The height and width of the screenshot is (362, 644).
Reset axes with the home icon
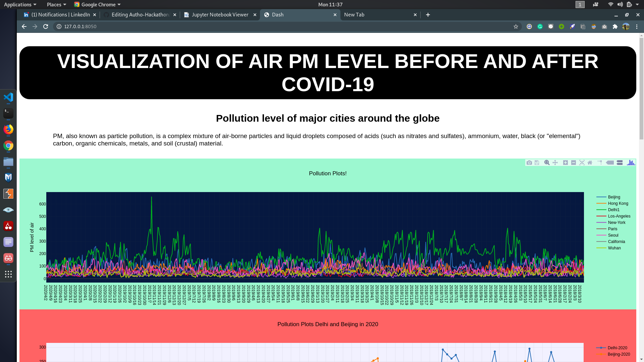point(590,163)
